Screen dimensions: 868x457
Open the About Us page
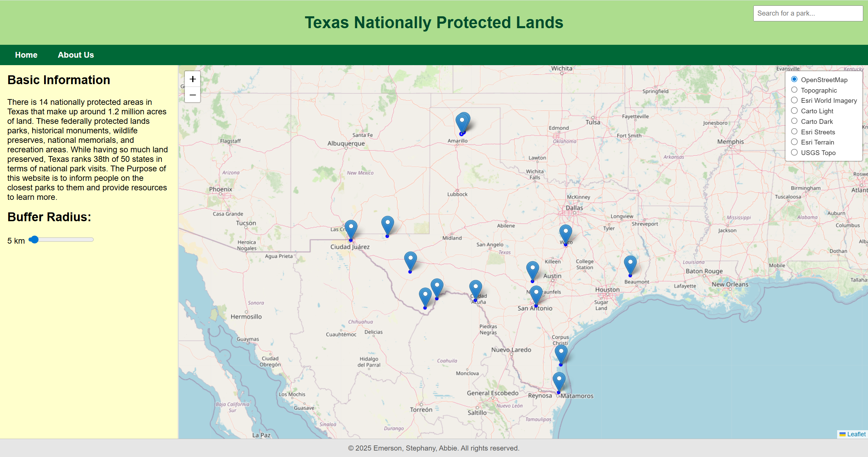76,55
